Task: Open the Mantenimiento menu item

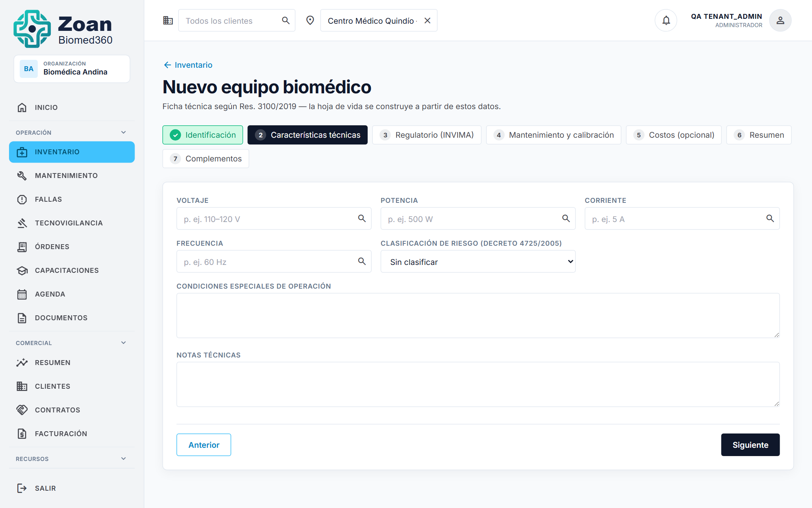Action: 72,176
